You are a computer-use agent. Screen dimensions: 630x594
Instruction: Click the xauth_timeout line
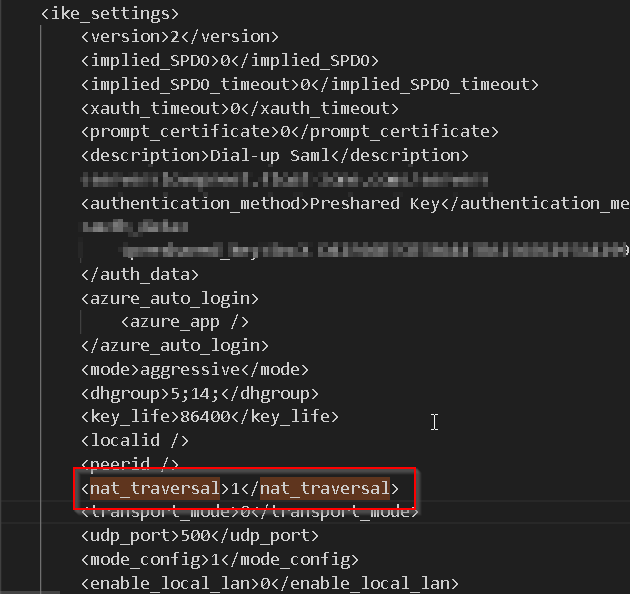pyautogui.click(x=240, y=108)
